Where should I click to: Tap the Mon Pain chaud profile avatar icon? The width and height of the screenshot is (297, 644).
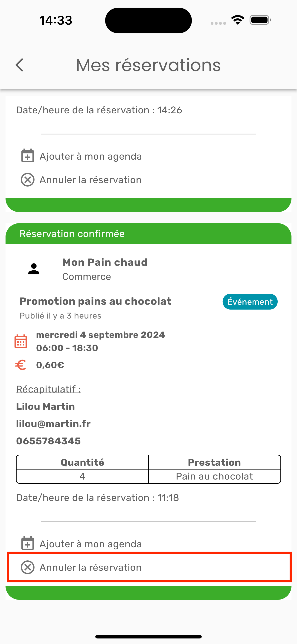(34, 269)
